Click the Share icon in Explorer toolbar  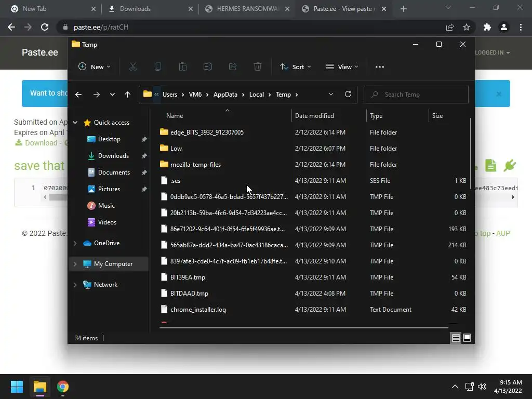pos(233,67)
